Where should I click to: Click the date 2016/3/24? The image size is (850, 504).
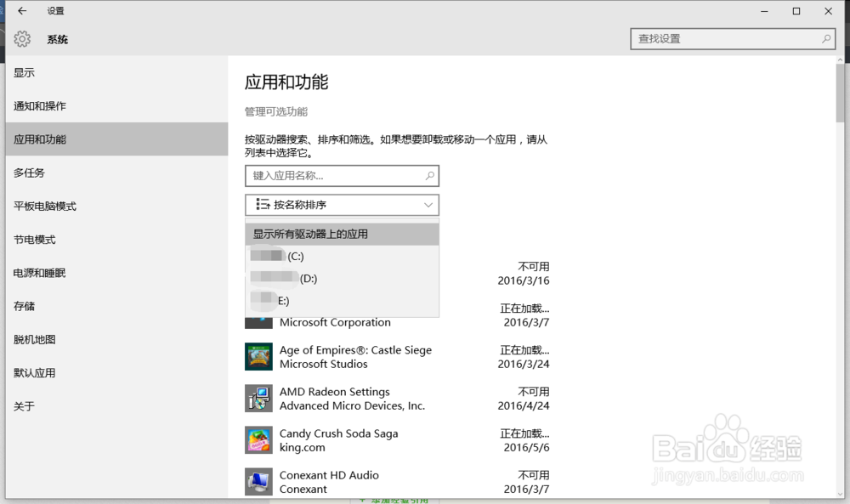(524, 364)
